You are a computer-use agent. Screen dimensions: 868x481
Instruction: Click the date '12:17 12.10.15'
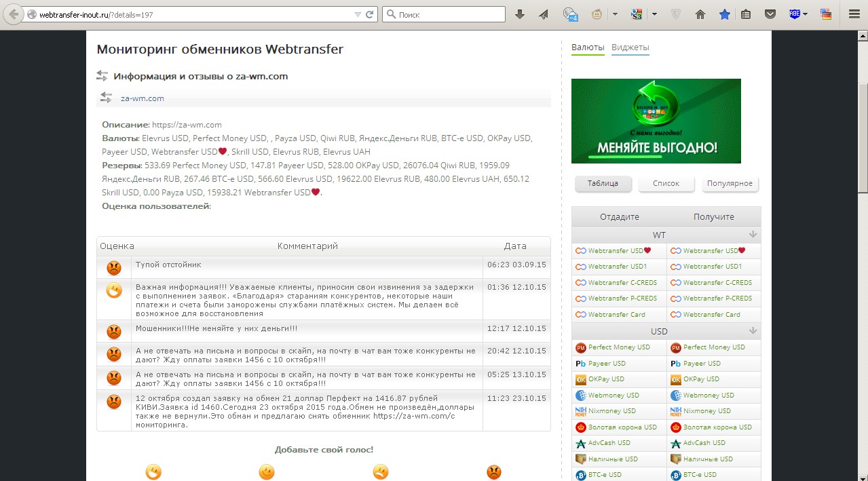pyautogui.click(x=516, y=329)
